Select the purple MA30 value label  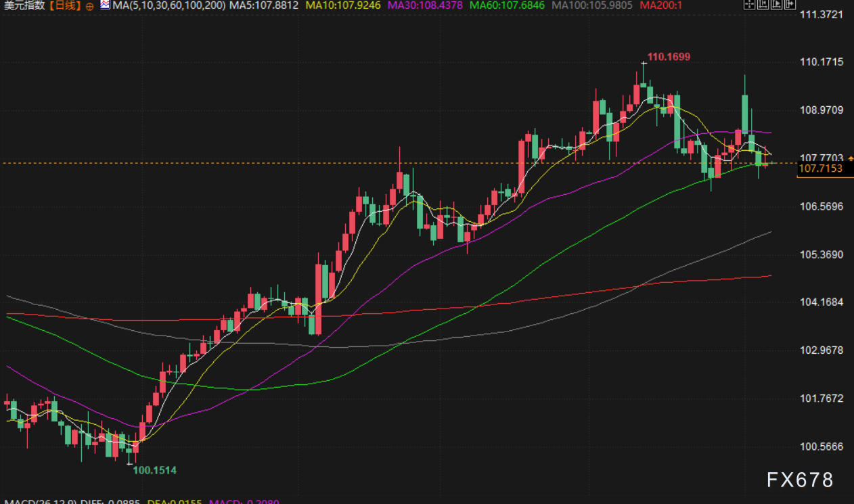point(424,5)
